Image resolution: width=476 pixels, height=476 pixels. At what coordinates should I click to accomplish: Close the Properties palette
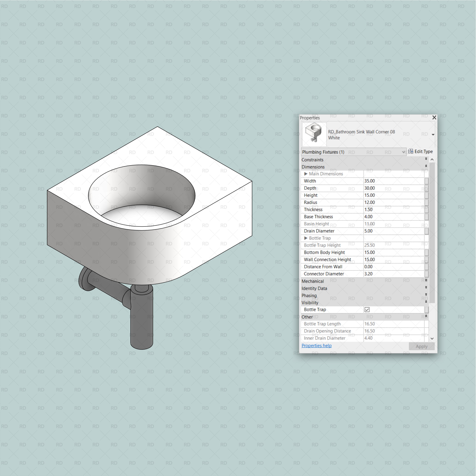tap(434, 118)
